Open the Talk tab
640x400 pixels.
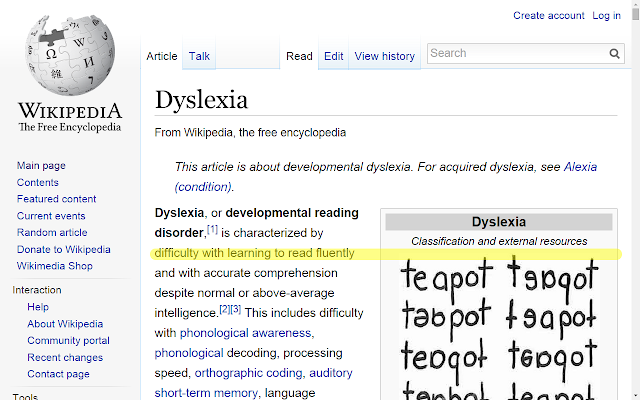(x=199, y=56)
